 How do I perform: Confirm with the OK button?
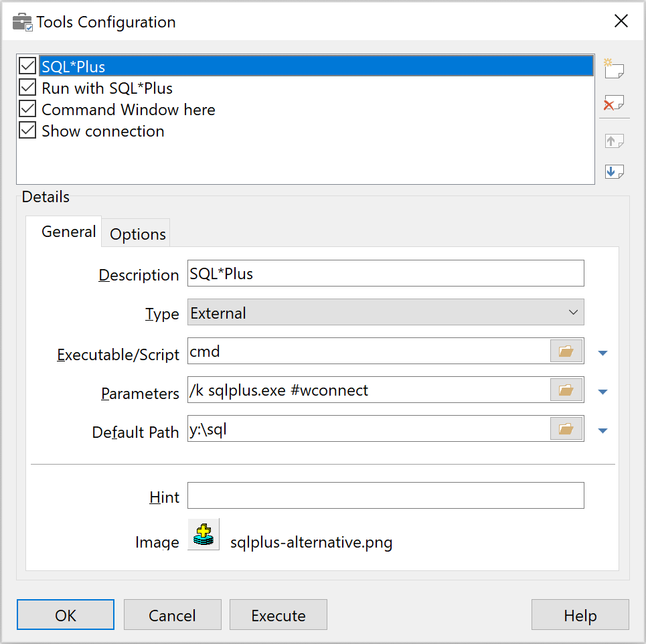66,615
